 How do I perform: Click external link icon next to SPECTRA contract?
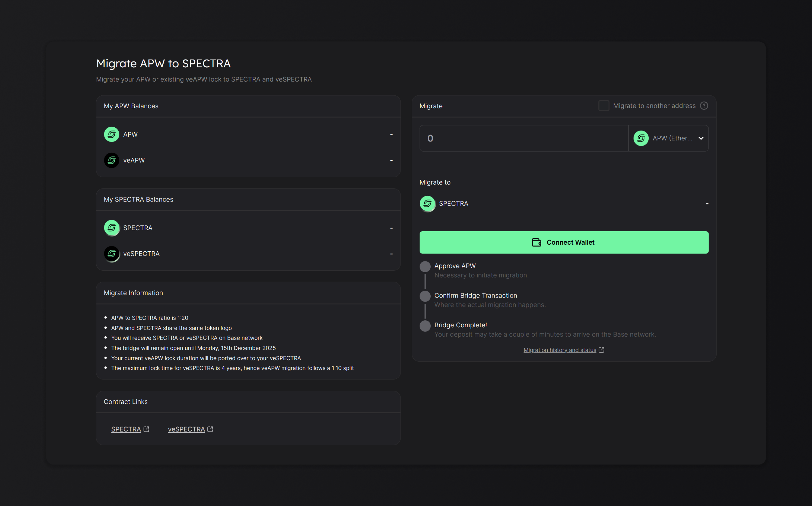(x=146, y=429)
